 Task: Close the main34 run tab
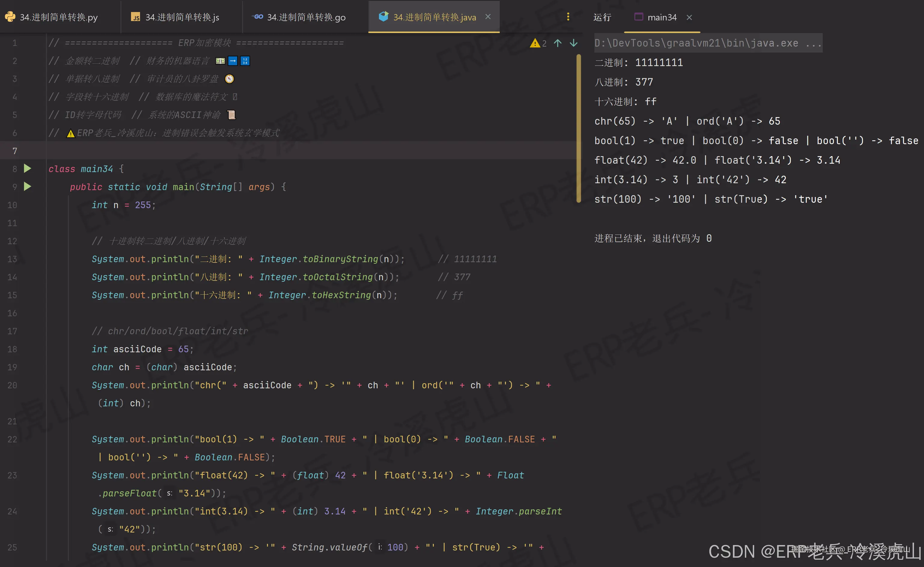click(689, 17)
